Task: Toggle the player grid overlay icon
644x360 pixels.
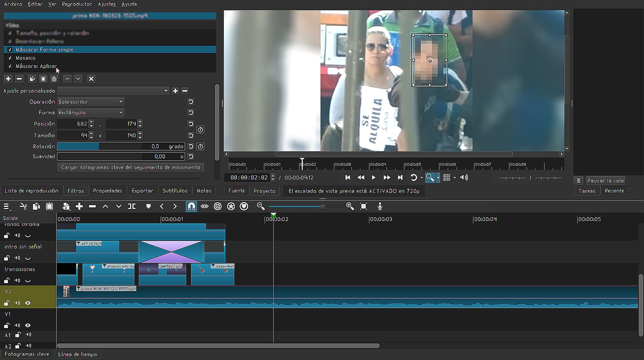Action: tap(446, 177)
